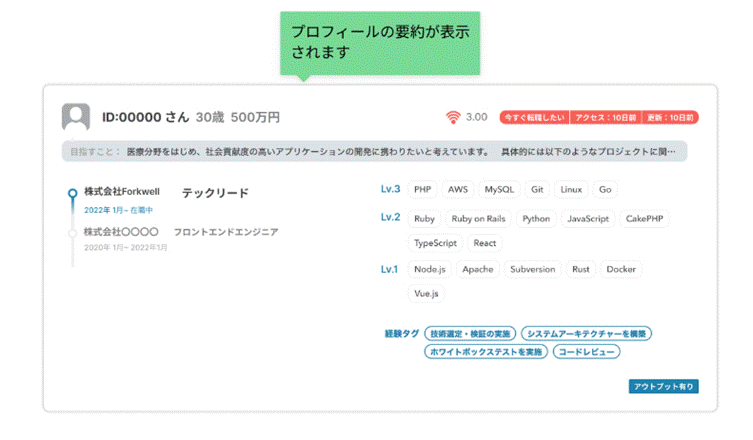Click the blue current-job timeline marker

click(72, 193)
